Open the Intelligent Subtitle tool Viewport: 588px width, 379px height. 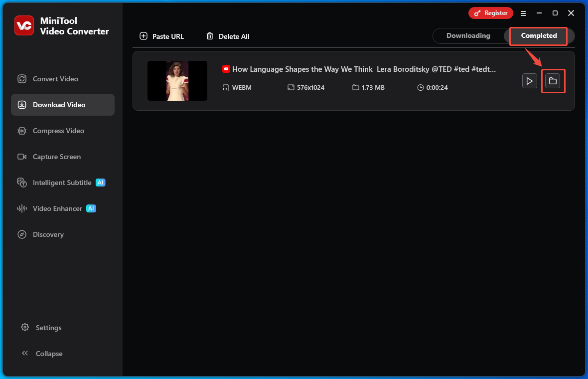click(x=63, y=183)
